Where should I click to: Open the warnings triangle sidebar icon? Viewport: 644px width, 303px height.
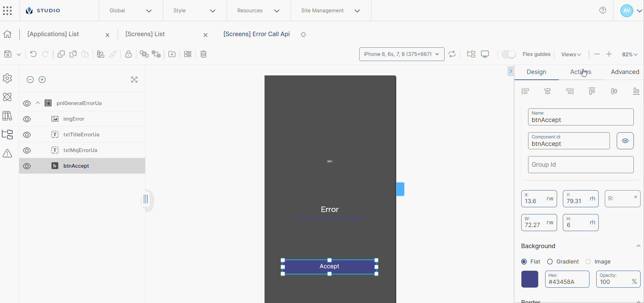pos(7,153)
